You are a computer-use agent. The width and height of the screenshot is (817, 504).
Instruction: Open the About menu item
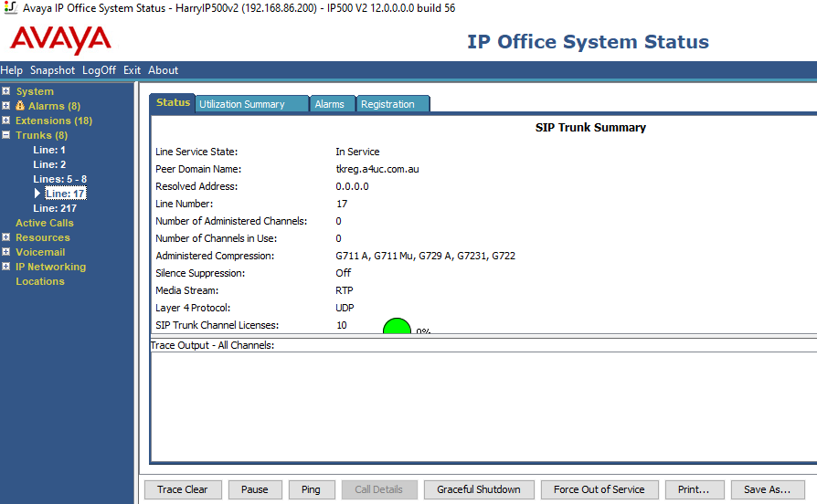point(163,70)
